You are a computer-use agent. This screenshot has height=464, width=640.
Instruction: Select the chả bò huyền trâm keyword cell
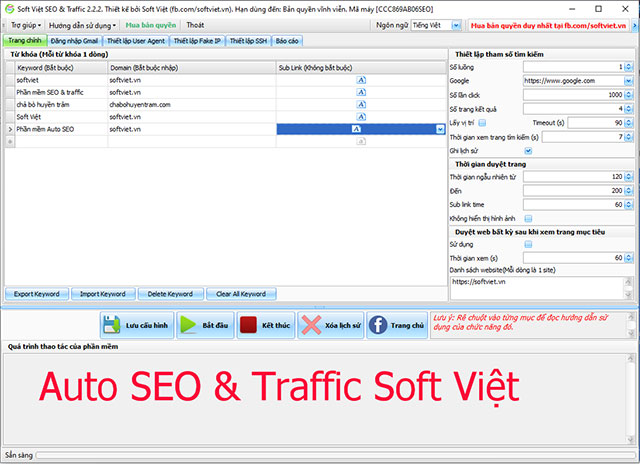tap(61, 104)
